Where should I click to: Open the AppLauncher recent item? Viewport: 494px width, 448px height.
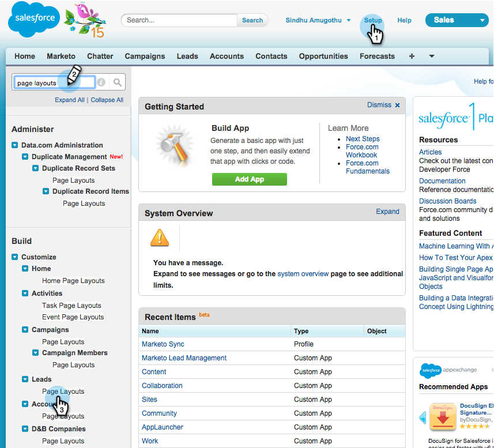[162, 427]
